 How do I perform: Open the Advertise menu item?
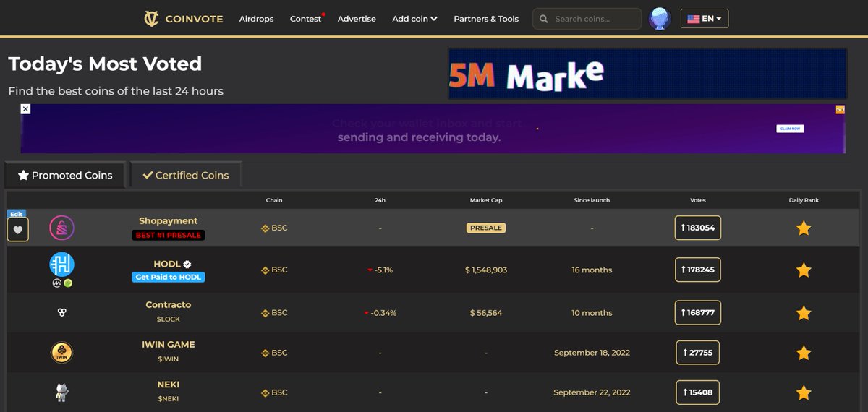pyautogui.click(x=357, y=19)
